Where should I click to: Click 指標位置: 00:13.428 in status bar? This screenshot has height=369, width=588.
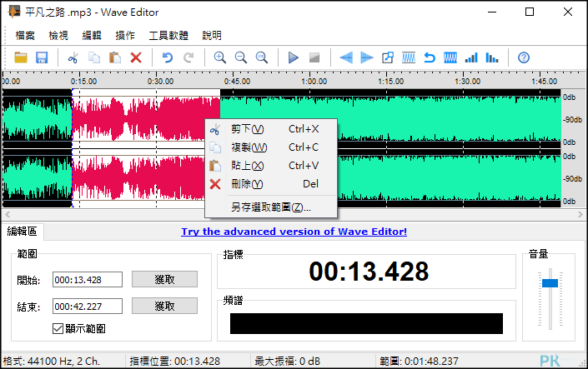[x=175, y=362]
